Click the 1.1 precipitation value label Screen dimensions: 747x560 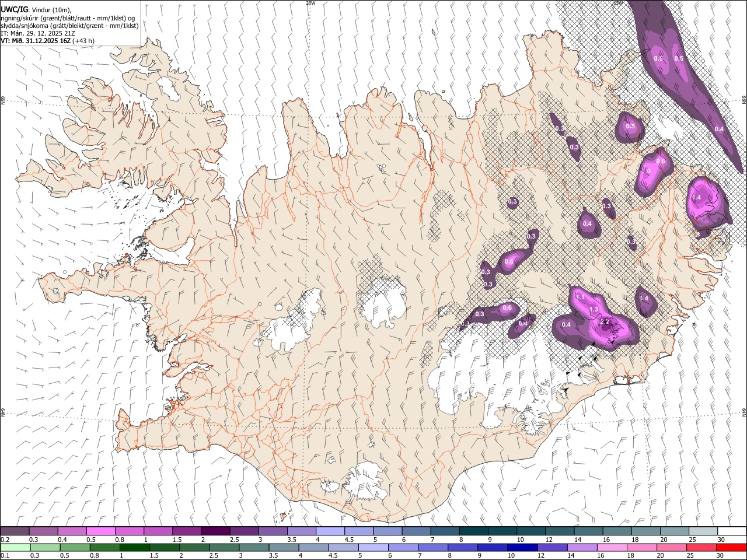[x=581, y=297]
